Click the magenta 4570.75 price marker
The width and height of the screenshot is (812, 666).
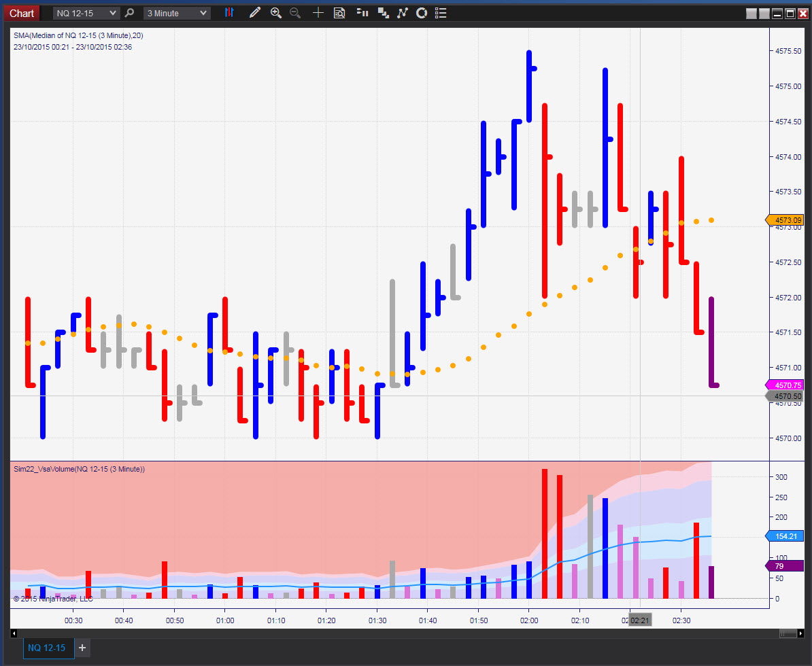click(785, 385)
